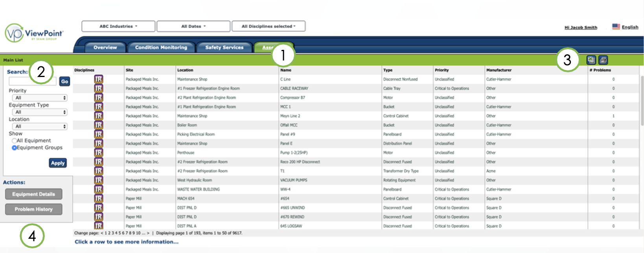Screen dimensions: 644x253
Task: Click the 'Transformer Dry Type' cell
Action: tap(401, 171)
